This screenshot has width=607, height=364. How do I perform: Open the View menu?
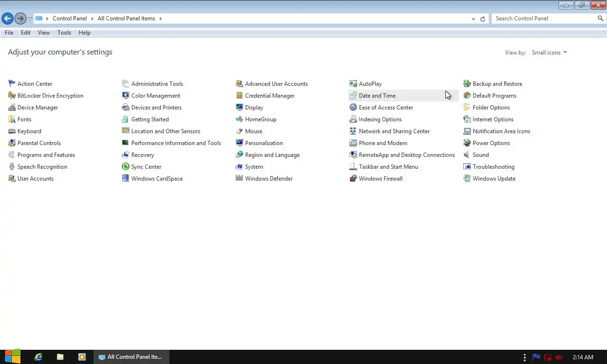pyautogui.click(x=44, y=33)
